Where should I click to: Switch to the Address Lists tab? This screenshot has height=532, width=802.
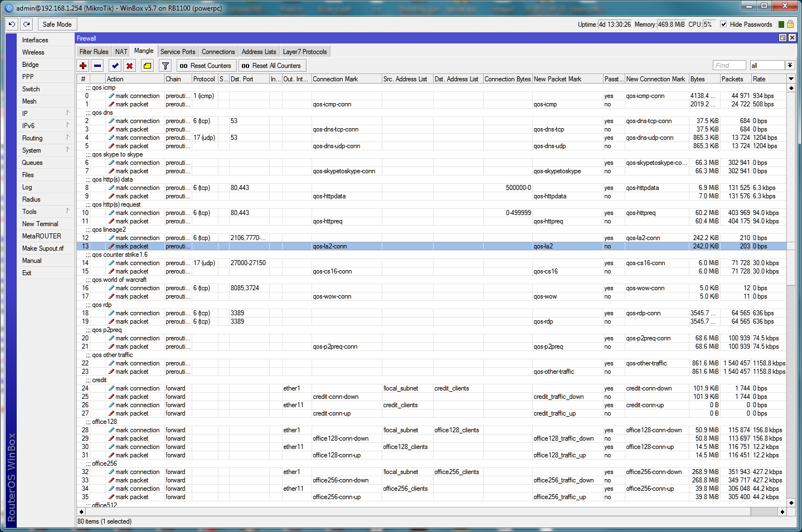point(259,52)
